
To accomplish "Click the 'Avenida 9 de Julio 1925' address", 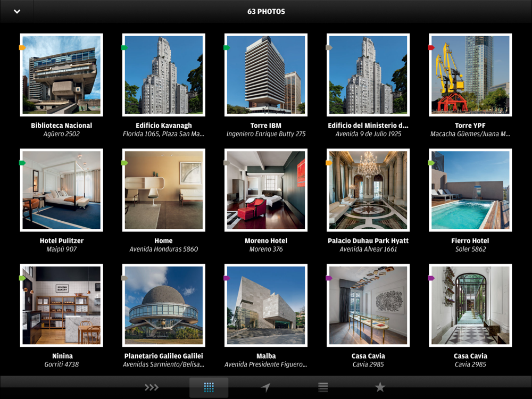I will pos(368,134).
